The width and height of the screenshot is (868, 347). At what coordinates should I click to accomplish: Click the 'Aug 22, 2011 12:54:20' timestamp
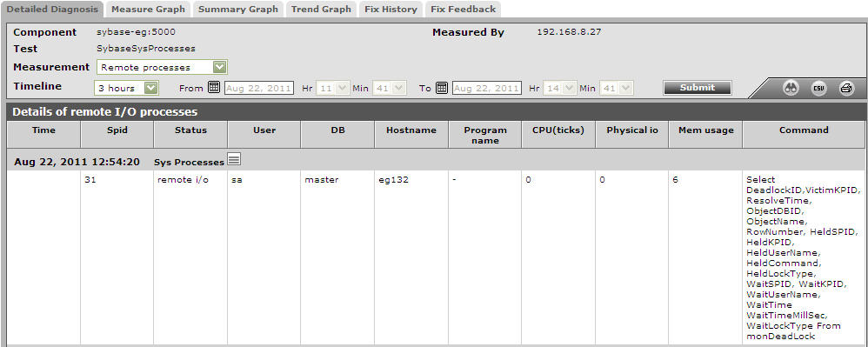click(x=77, y=162)
